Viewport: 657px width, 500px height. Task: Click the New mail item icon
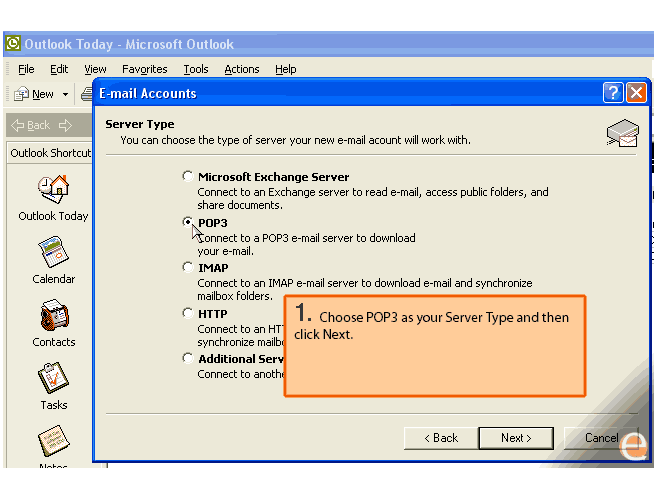(21, 94)
